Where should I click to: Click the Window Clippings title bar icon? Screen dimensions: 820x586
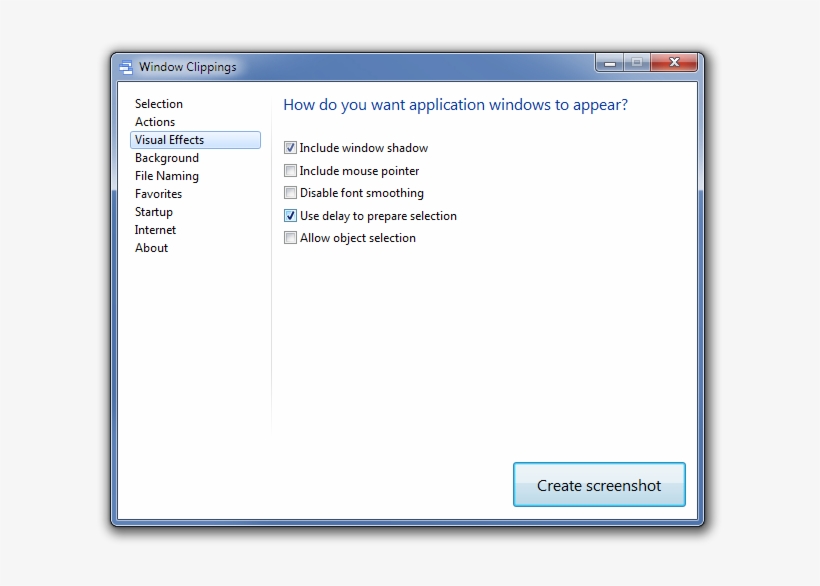tap(125, 66)
